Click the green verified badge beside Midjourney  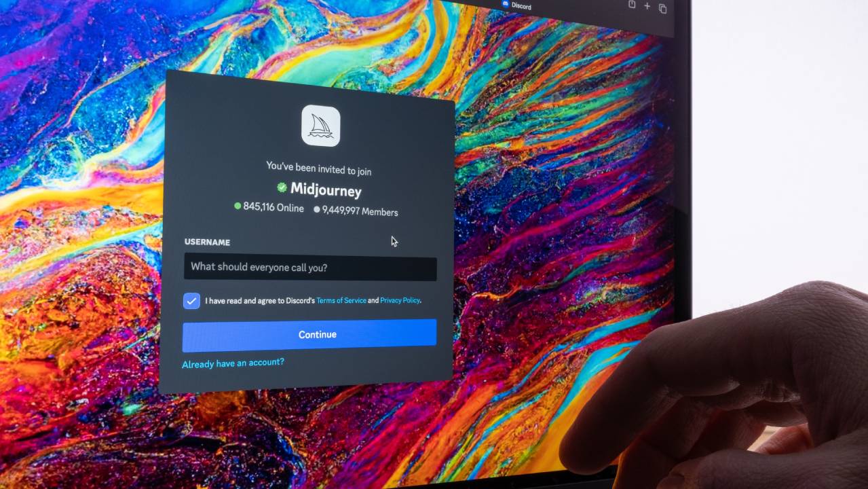point(282,187)
